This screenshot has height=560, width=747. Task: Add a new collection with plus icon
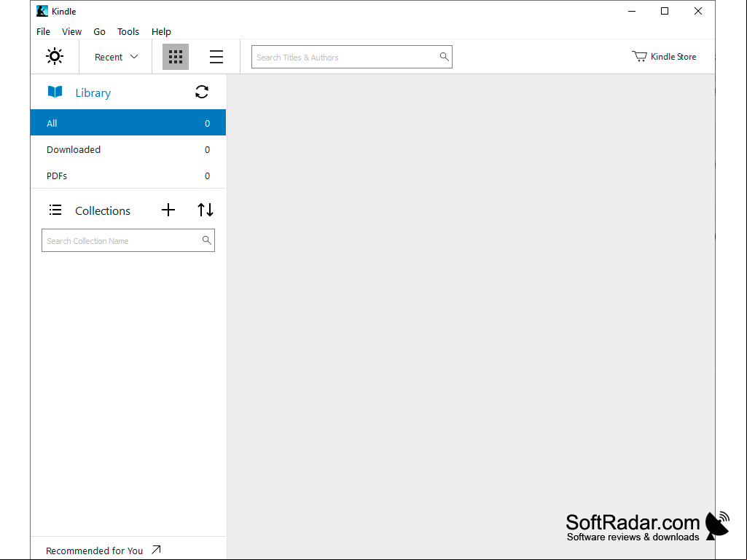(168, 210)
